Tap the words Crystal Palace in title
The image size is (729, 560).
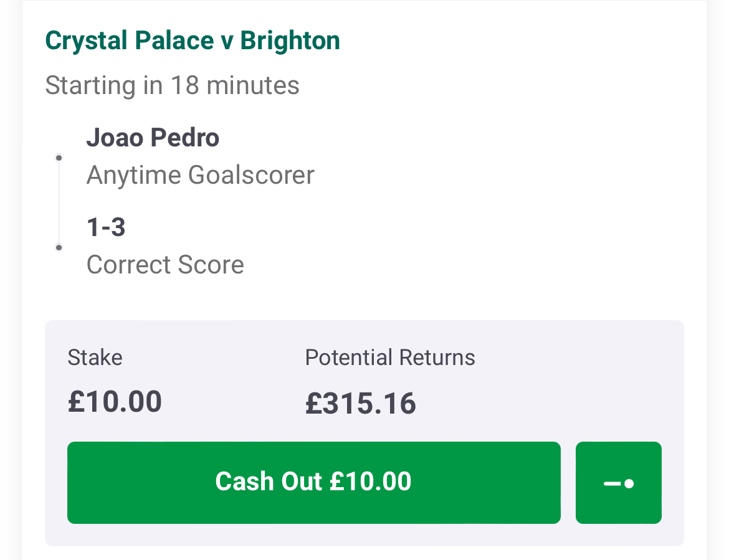click(x=130, y=40)
